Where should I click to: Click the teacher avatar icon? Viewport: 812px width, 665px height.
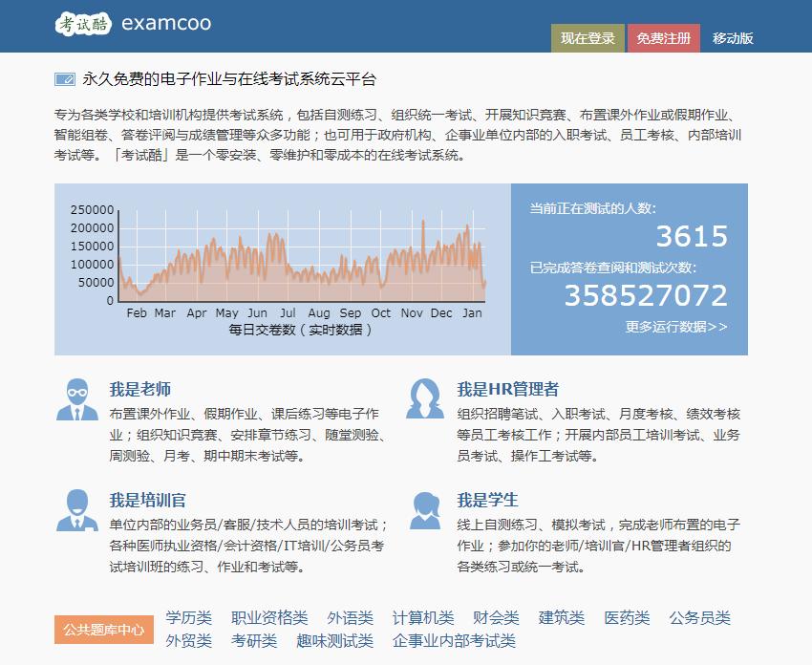pyautogui.click(x=77, y=398)
